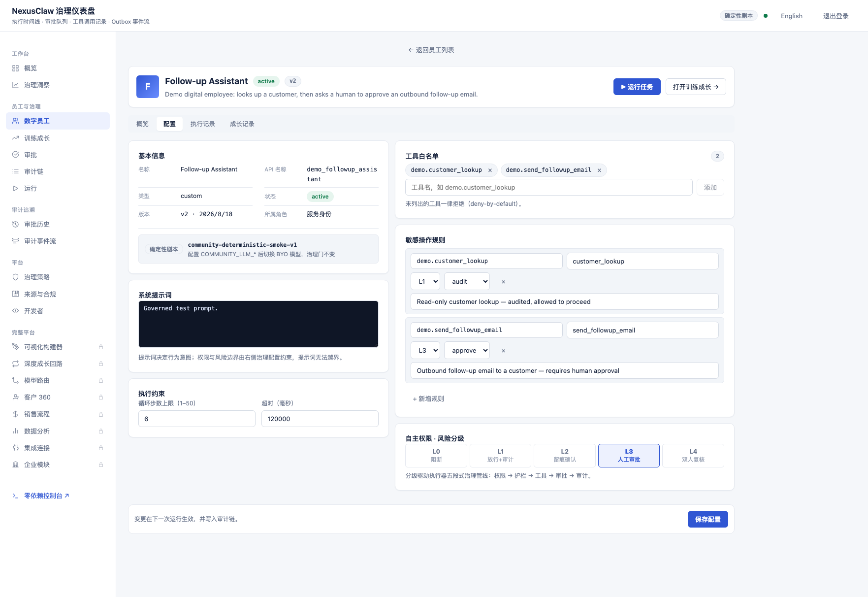Click the 确定性副本 badge in header
The image size is (868, 597).
pyautogui.click(x=739, y=16)
